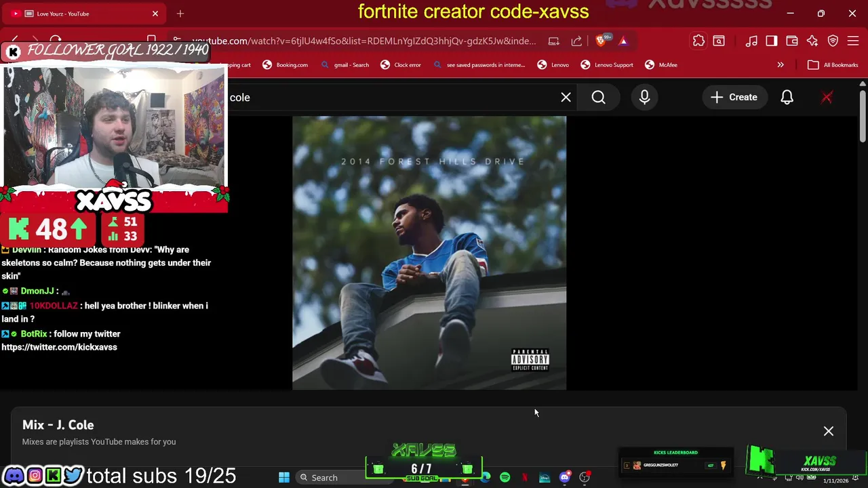Open the Windows Start menu

[284, 478]
